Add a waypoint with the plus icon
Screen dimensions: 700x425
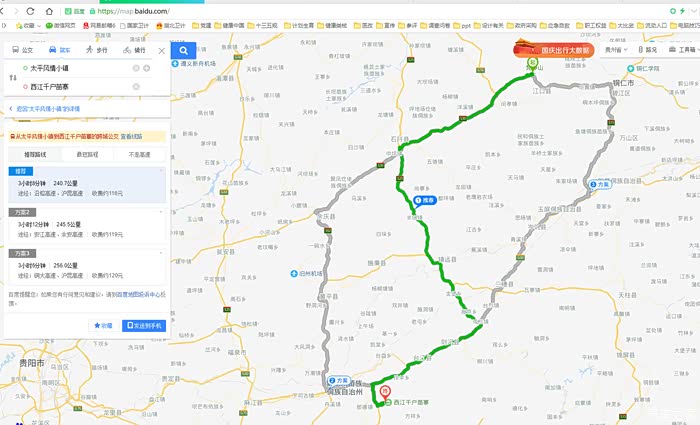[x=146, y=68]
